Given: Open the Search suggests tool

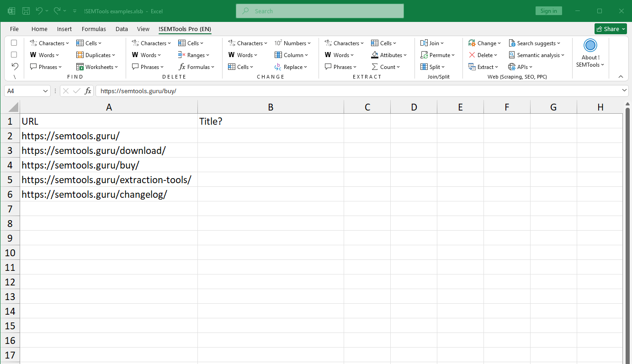Looking at the screenshot, I should click(535, 43).
